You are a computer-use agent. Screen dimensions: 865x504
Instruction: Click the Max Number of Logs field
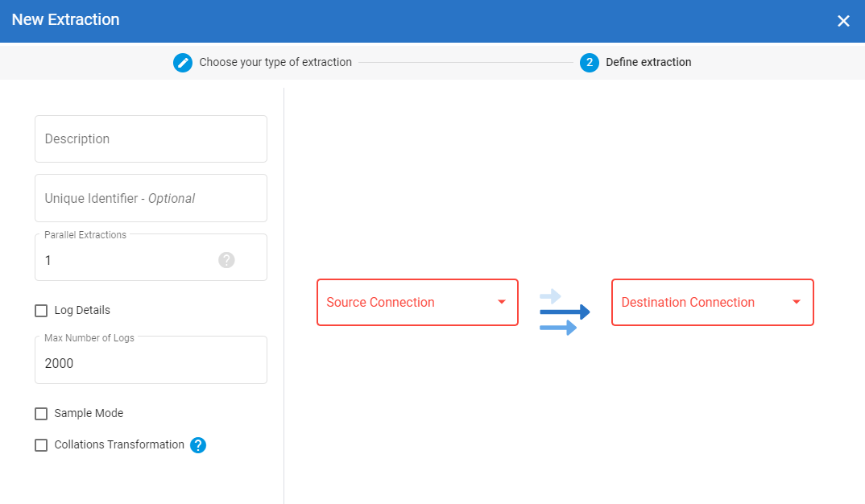(151, 364)
